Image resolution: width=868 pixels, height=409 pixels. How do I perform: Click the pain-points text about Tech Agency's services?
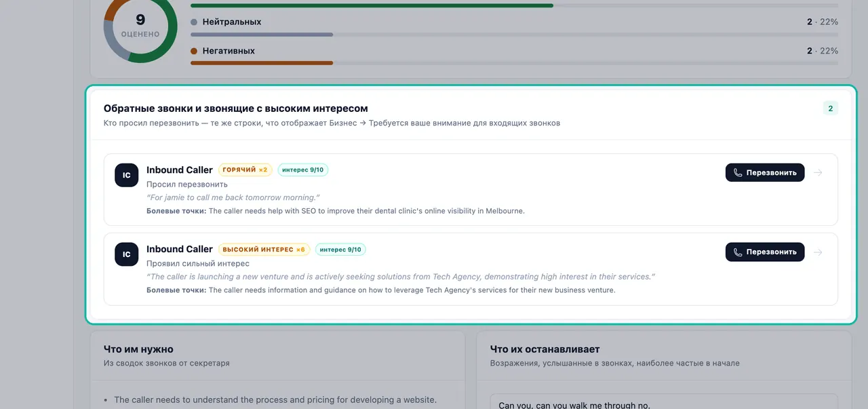point(381,290)
